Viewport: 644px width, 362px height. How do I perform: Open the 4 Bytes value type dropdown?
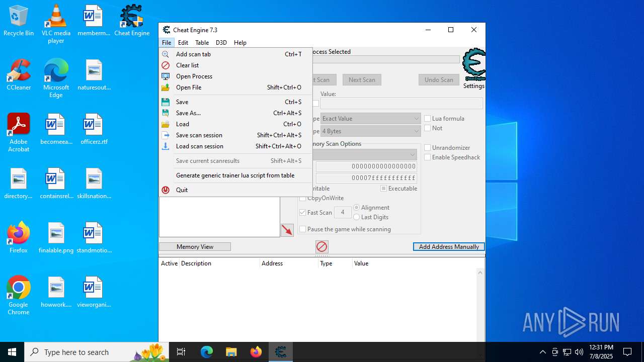point(371,131)
